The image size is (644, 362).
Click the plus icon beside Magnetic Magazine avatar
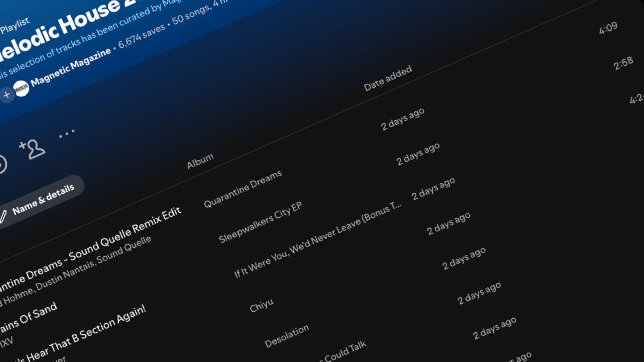[x=6, y=95]
